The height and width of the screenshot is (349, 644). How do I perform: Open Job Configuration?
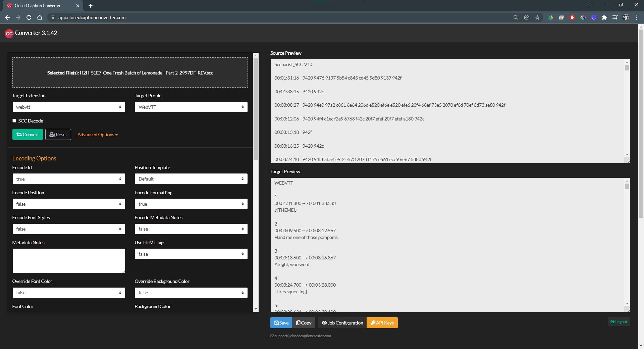342,323
